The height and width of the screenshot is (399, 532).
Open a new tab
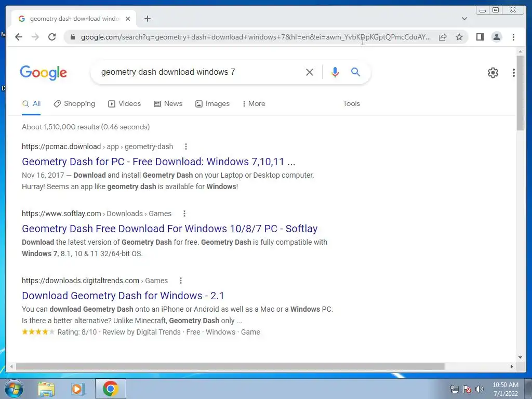click(x=147, y=19)
